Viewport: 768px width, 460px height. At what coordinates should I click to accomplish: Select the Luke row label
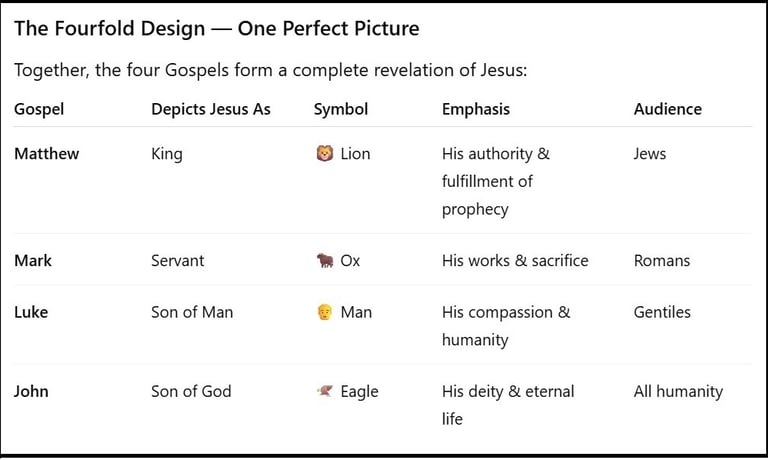tap(31, 312)
